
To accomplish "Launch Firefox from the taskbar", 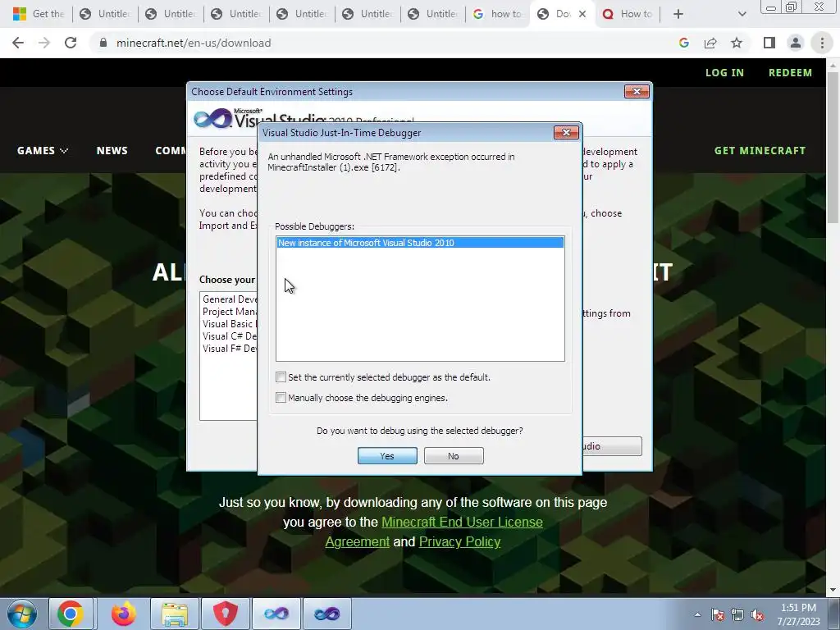I will [x=123, y=614].
